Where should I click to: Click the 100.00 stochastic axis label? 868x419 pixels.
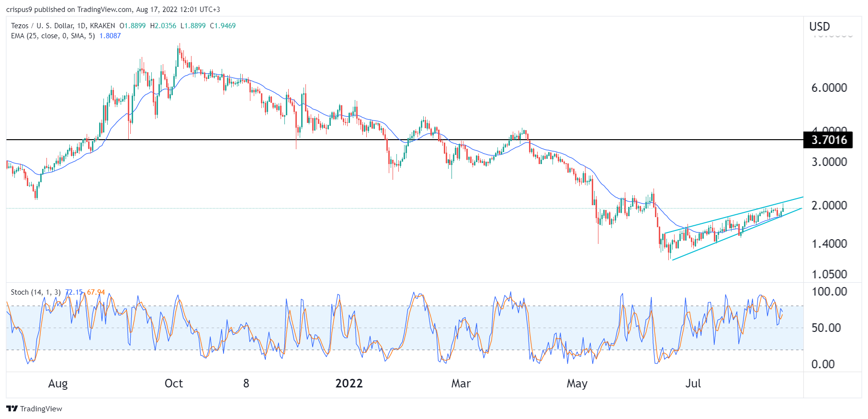[x=829, y=291]
